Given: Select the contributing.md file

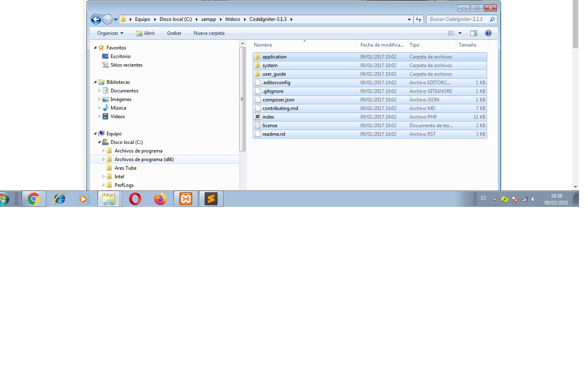Looking at the screenshot, I should pyautogui.click(x=370, y=108).
